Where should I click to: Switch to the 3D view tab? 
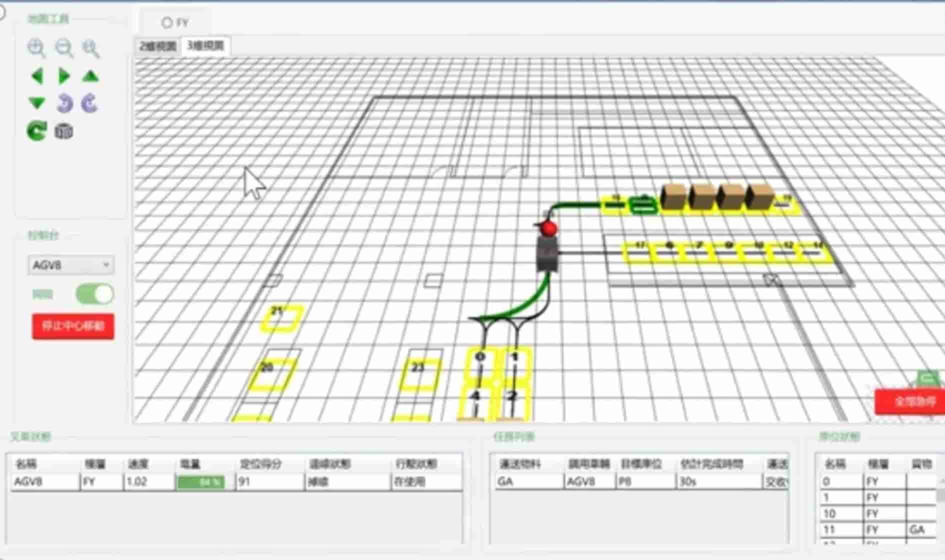point(205,46)
